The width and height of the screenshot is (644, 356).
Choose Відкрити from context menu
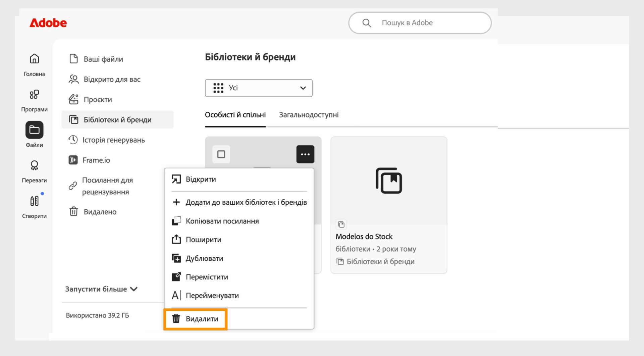[239, 179]
